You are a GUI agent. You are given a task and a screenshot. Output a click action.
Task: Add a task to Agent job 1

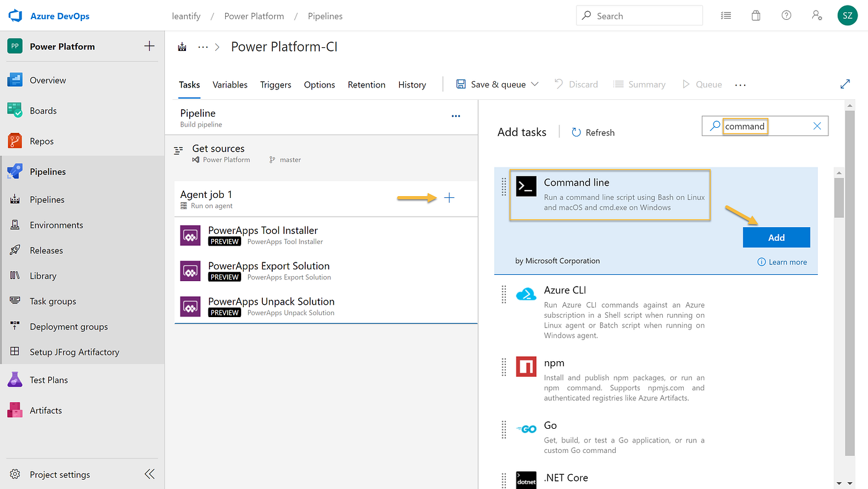[449, 198]
